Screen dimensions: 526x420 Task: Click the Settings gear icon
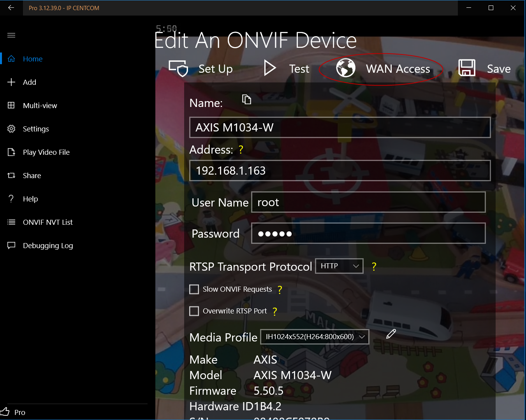click(11, 129)
